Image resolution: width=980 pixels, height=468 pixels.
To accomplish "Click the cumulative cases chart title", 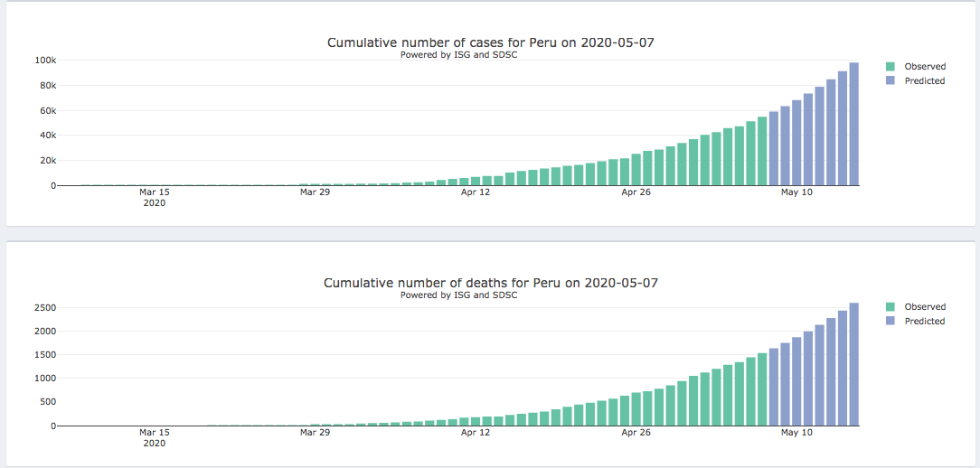I will click(x=502, y=42).
